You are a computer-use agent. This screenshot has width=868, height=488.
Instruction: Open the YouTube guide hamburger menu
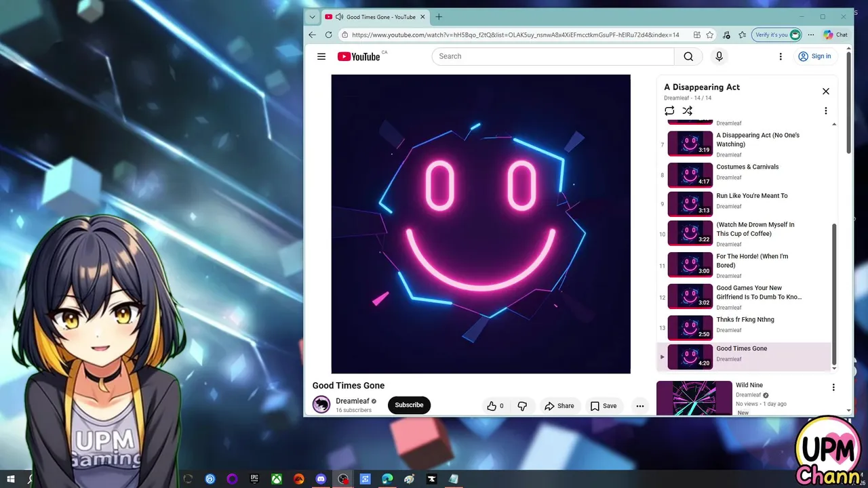click(x=321, y=56)
